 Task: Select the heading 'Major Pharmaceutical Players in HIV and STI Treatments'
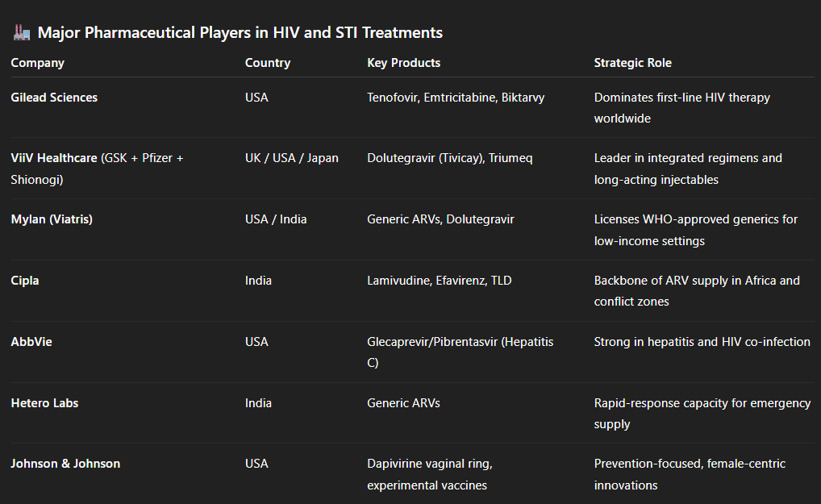tap(240, 32)
